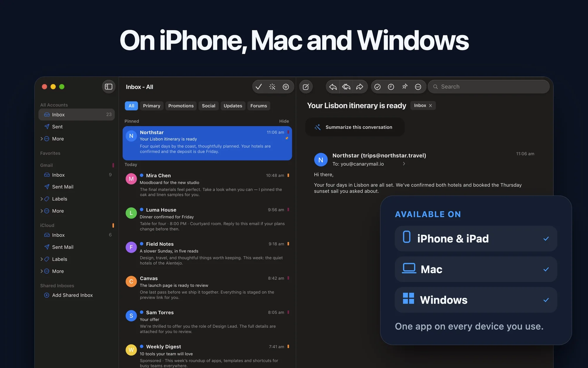
Task: Open Luma House dinner confirmation email
Action: click(207, 219)
